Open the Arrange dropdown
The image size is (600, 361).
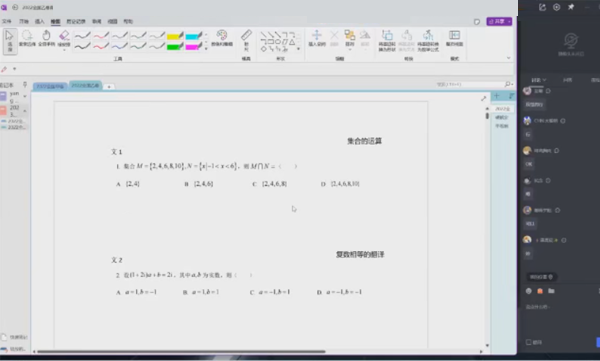(350, 39)
